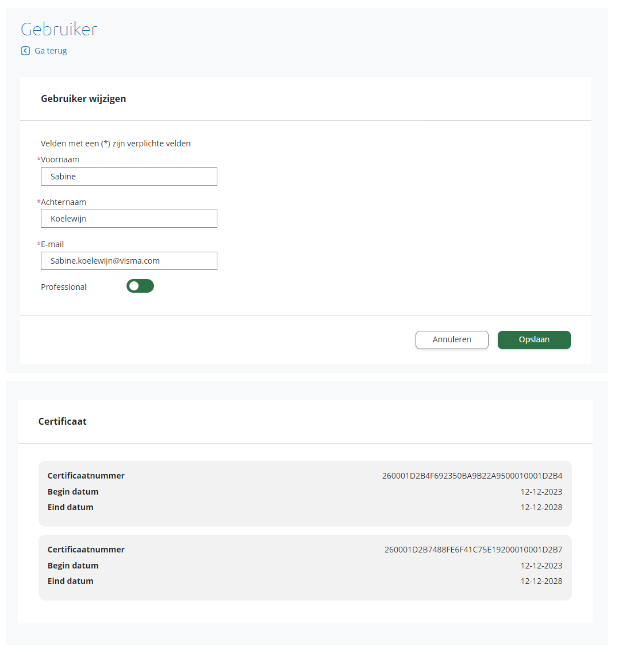Image resolution: width=619 pixels, height=652 pixels.
Task: Click the first certificate's Begin datum value
Action: (541, 491)
